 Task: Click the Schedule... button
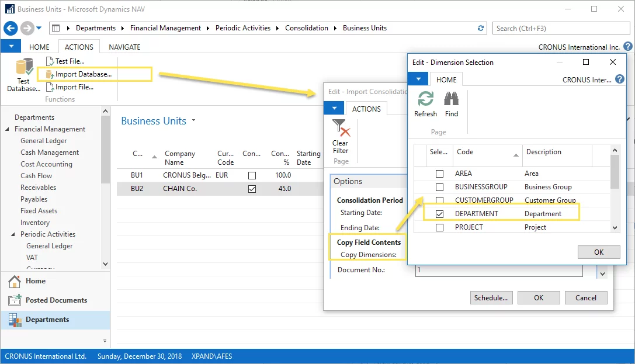pos(491,297)
